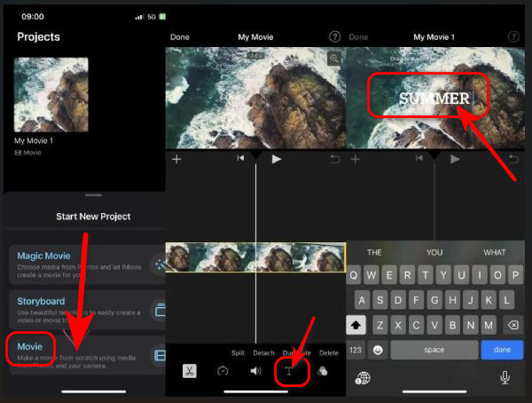Image resolution: width=532 pixels, height=403 pixels.
Task: Tap Split clip action
Action: click(238, 352)
